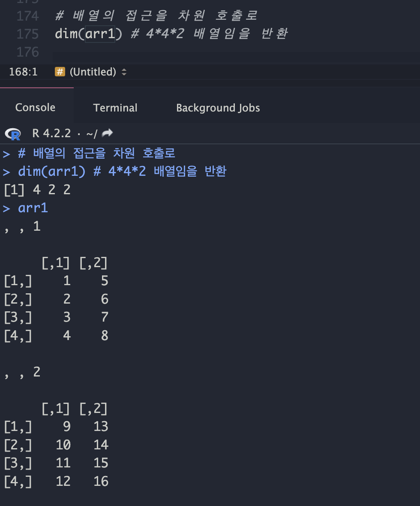This screenshot has width=420, height=506.
Task: Open the Background Jobs tab
Action: tap(218, 108)
